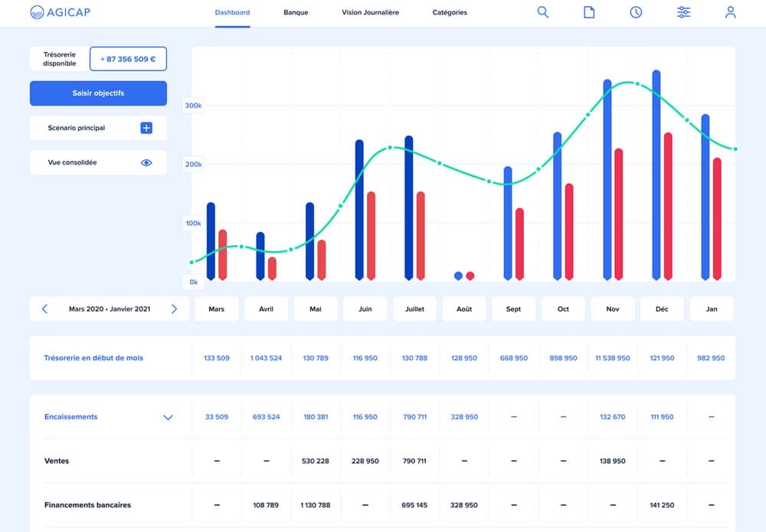Click the Saisir objectifs button

(x=98, y=93)
